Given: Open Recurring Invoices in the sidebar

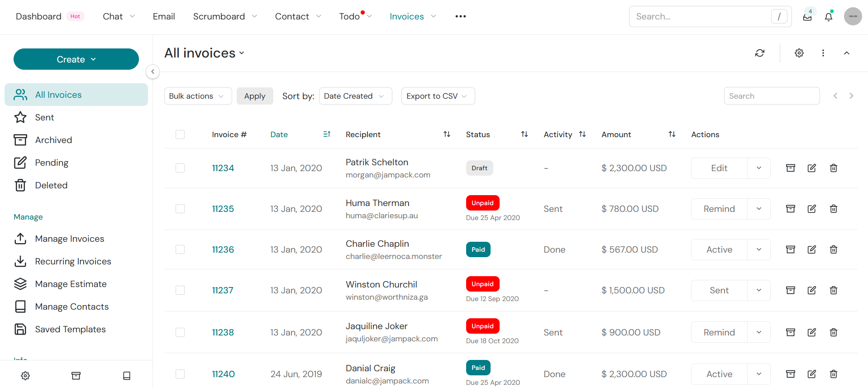Looking at the screenshot, I should (76, 261).
